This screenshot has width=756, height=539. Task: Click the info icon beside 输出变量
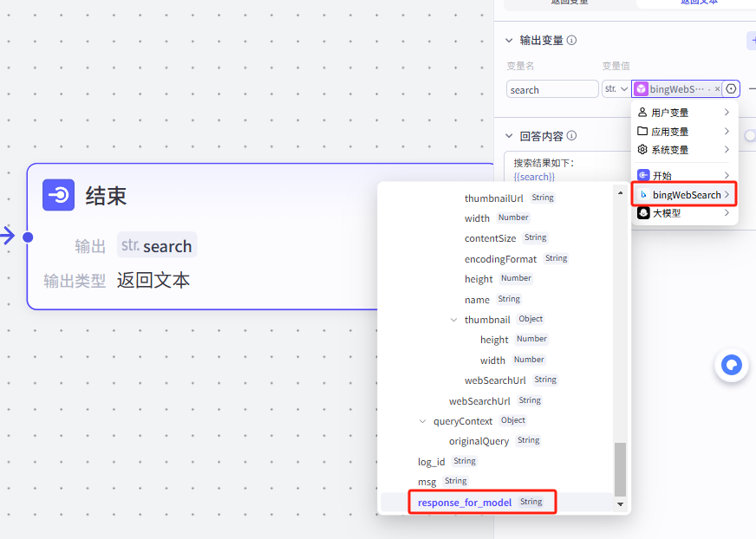572,40
